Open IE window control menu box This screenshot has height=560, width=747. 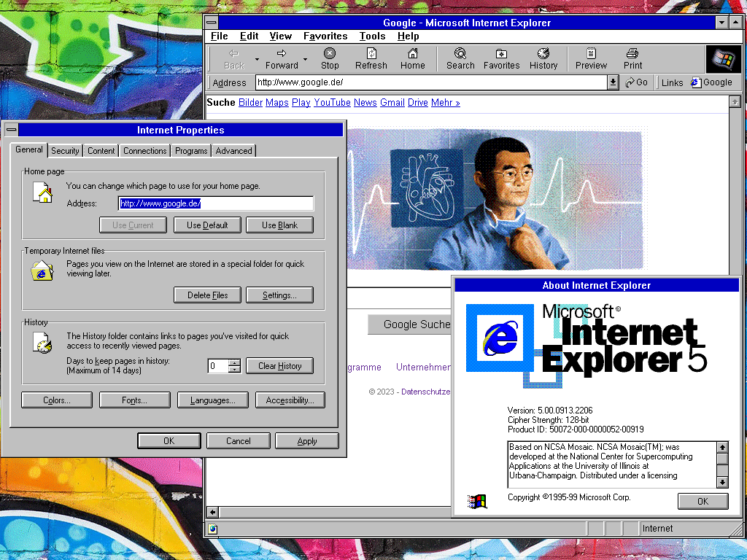(212, 23)
